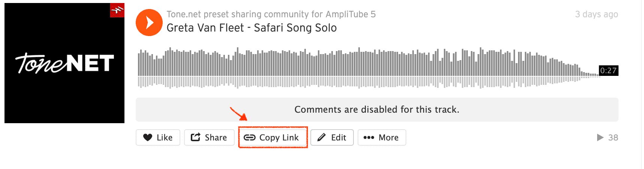Open the ToneNET track artwork
Screen dimensions: 644x169
[64, 63]
